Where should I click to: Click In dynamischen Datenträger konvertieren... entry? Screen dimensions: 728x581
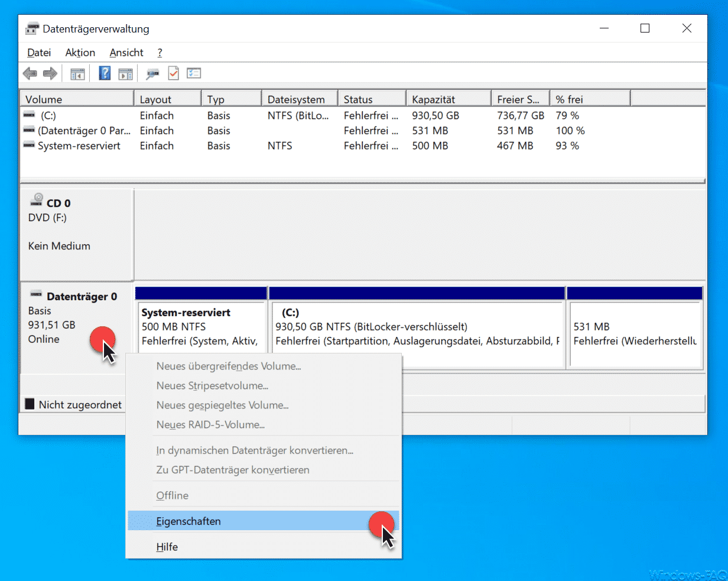point(264,450)
